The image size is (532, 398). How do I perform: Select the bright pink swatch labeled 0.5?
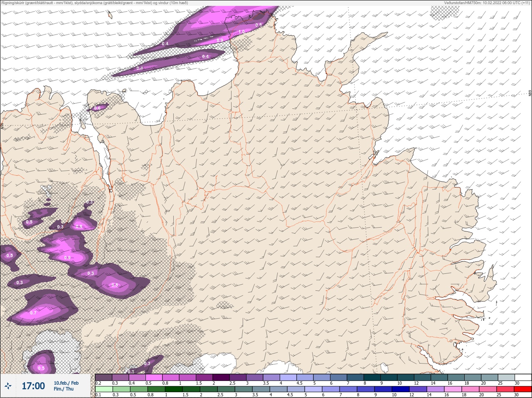[x=154, y=377]
